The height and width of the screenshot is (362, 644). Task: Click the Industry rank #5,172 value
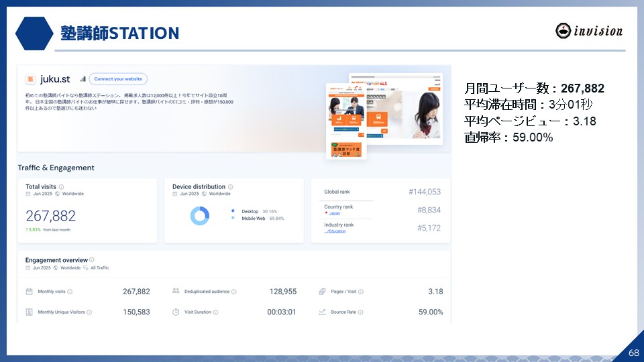[429, 228]
